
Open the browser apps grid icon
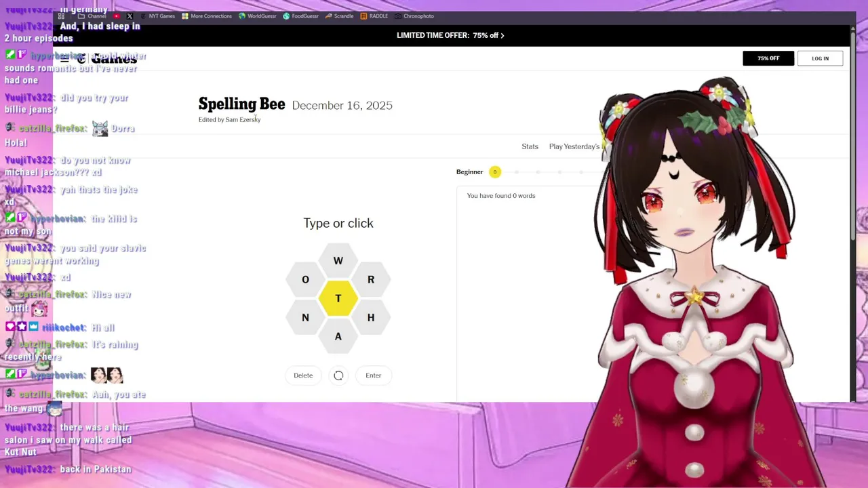(x=62, y=16)
